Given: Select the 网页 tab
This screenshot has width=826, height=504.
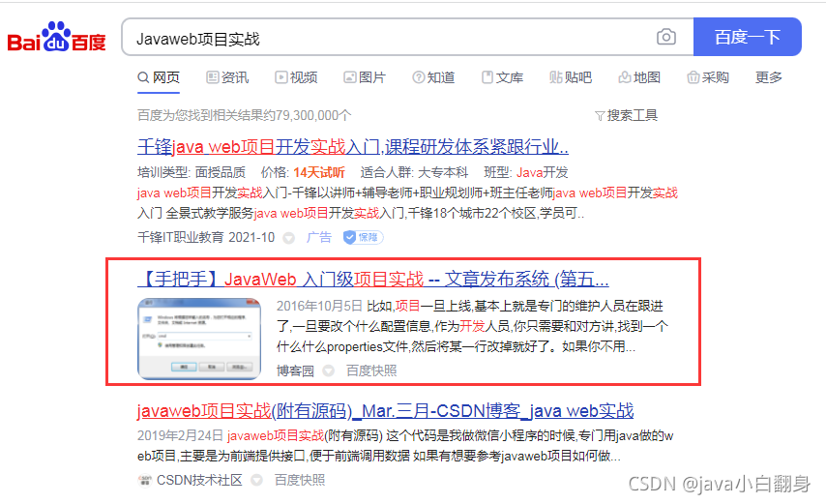Looking at the screenshot, I should coord(159,77).
